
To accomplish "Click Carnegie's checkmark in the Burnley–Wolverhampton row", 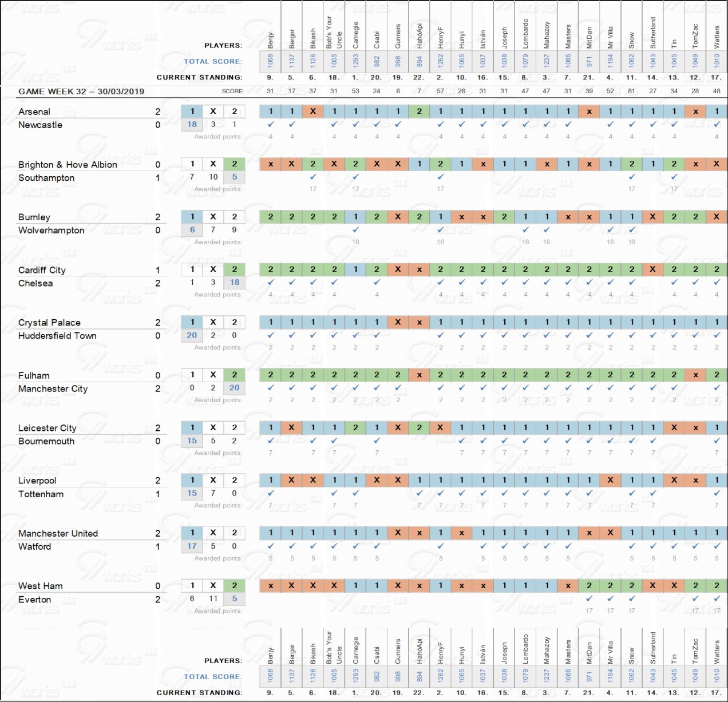I will point(355,229).
